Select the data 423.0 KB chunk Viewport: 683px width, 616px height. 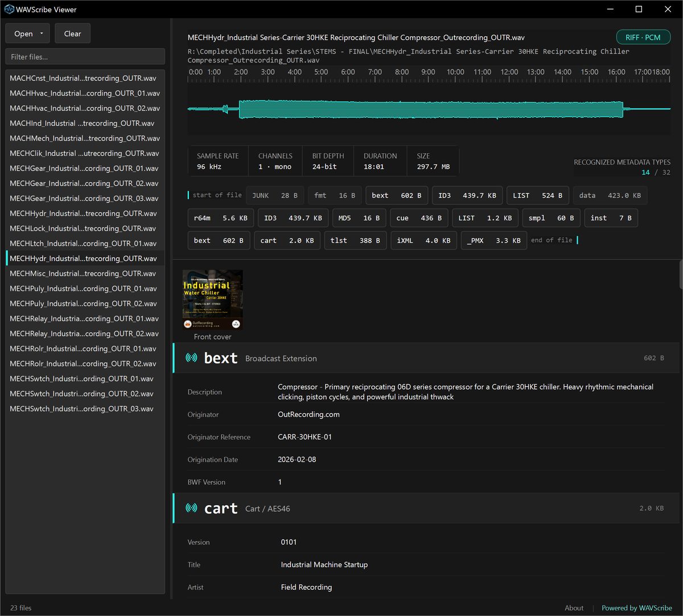click(610, 195)
